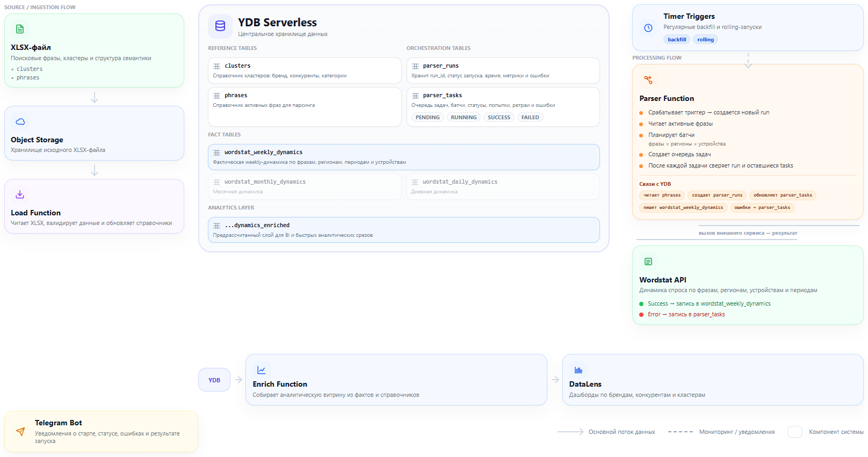
Task: Click the Timer Triggers clock icon
Action: [x=648, y=28]
